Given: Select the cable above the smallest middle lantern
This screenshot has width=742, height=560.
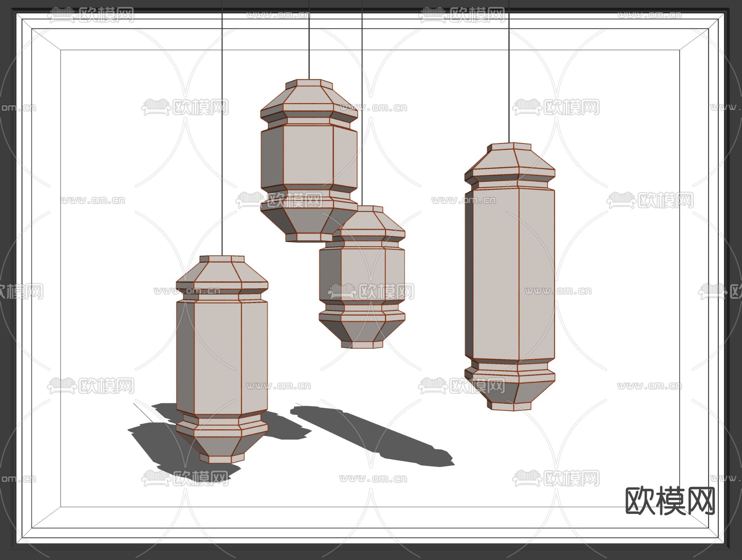Looking at the screenshot, I should pyautogui.click(x=362, y=103).
